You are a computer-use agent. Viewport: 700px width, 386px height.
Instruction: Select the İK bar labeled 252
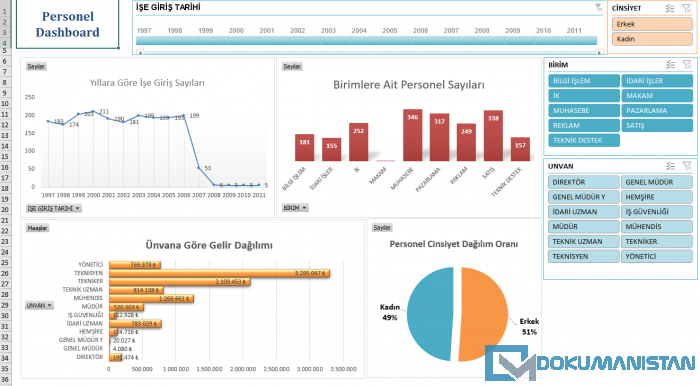pyautogui.click(x=358, y=142)
